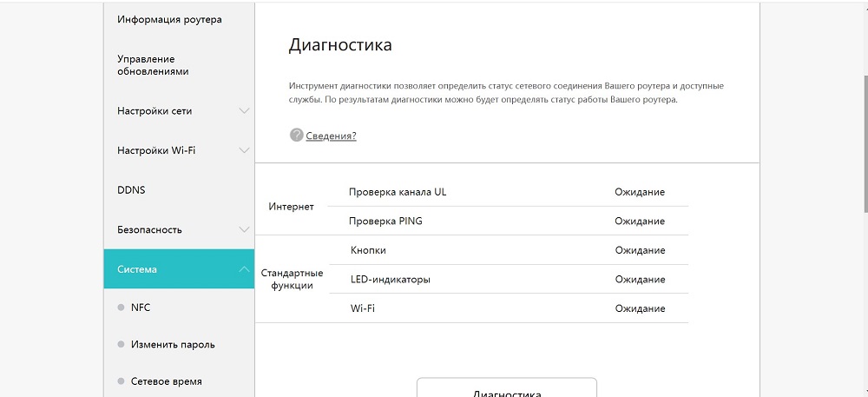Open Изменить пароль submenu item

tap(173, 344)
